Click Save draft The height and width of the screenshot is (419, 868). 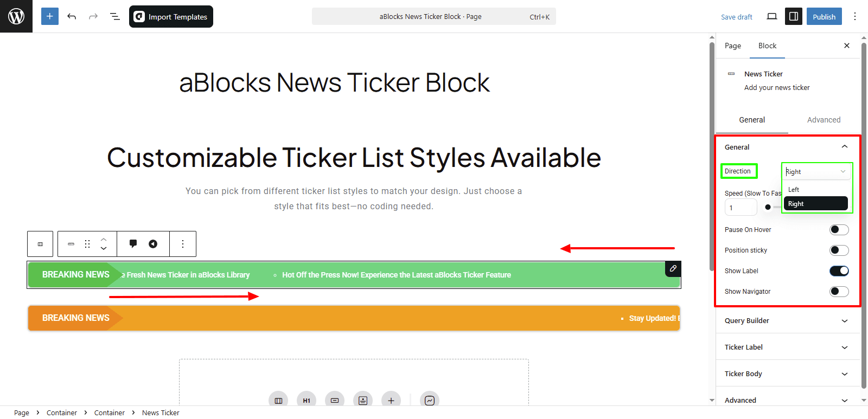(x=736, y=17)
